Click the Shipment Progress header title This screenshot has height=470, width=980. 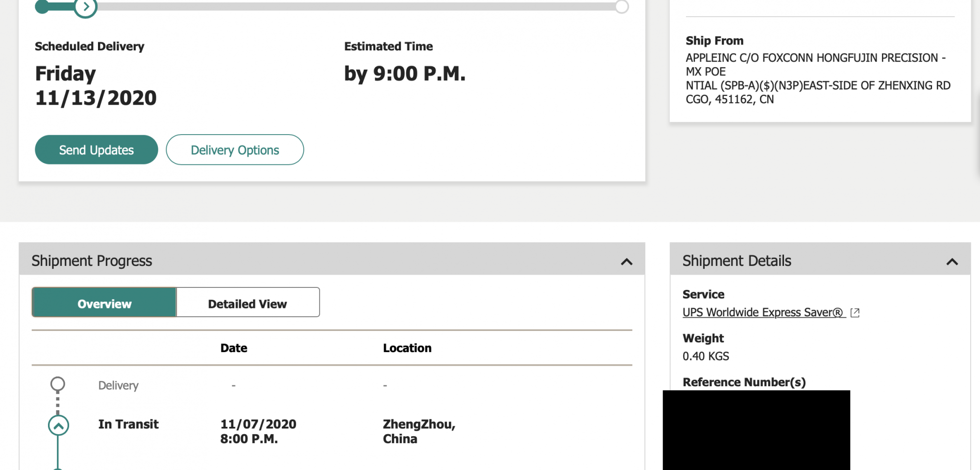coord(92,261)
